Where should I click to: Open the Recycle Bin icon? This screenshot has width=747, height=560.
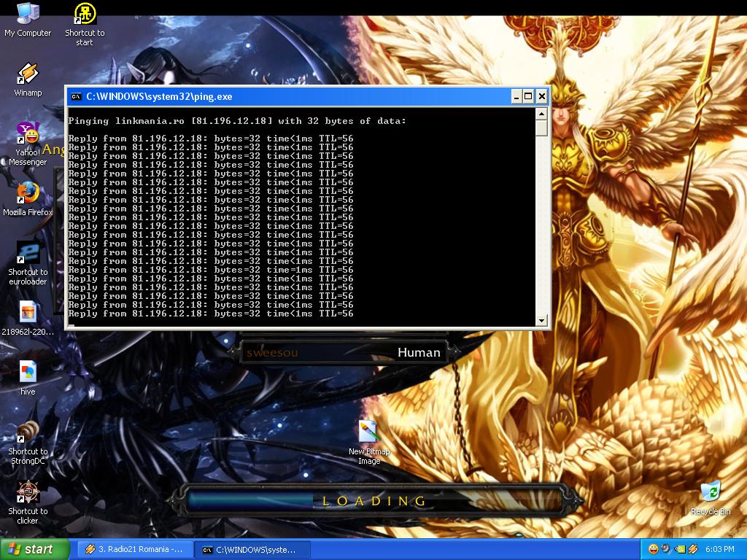click(x=711, y=498)
